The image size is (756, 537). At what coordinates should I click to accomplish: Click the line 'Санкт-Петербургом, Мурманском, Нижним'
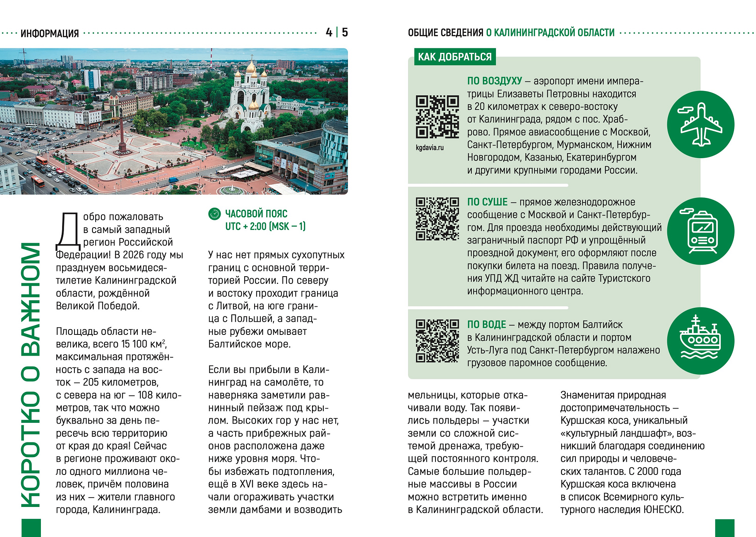559,145
